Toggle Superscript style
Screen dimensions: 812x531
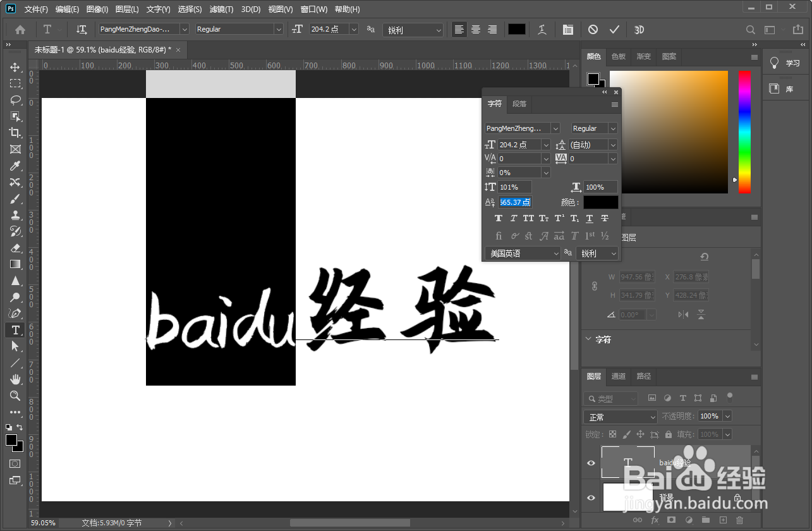[559, 218]
